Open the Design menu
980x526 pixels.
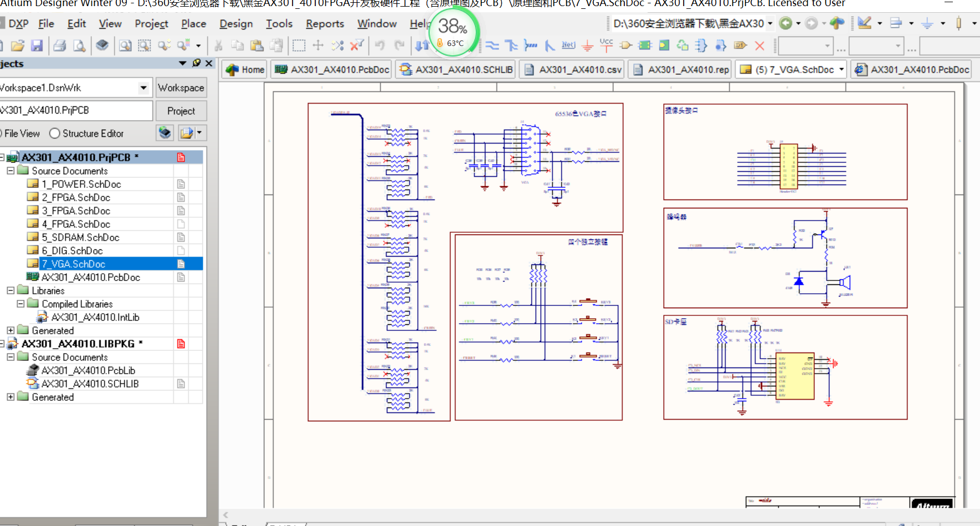236,23
